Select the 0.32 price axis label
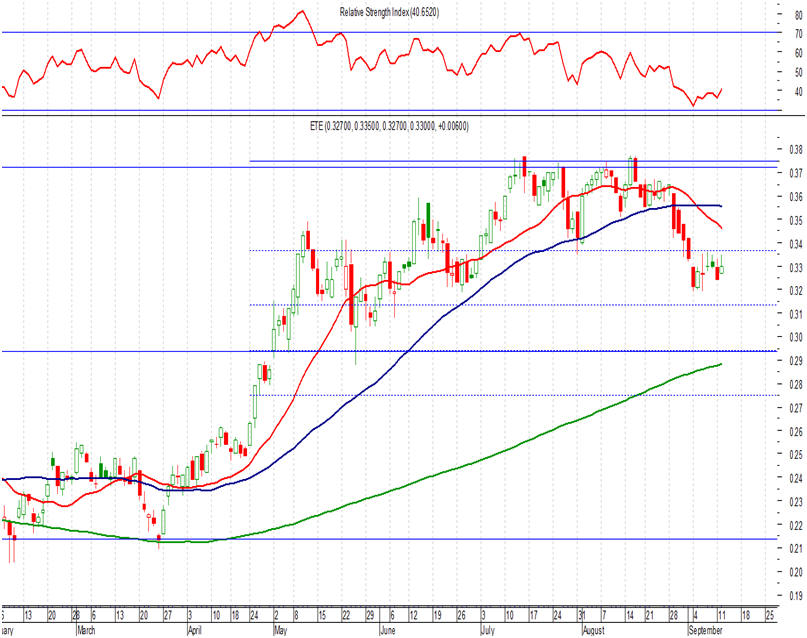Viewport: 807px width, 638px height. [796, 290]
